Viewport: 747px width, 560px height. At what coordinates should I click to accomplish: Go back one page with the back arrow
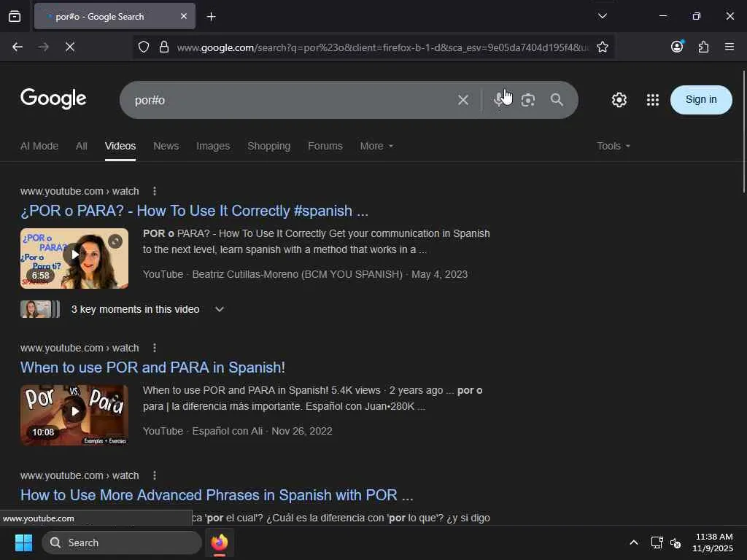point(18,47)
